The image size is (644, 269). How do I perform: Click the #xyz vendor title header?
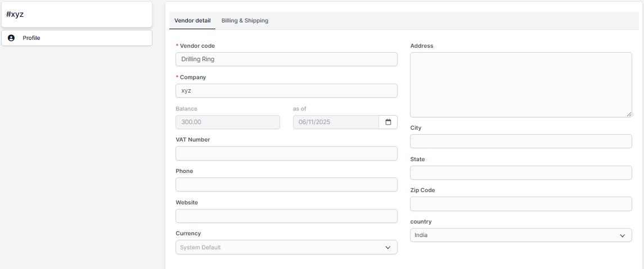15,15
